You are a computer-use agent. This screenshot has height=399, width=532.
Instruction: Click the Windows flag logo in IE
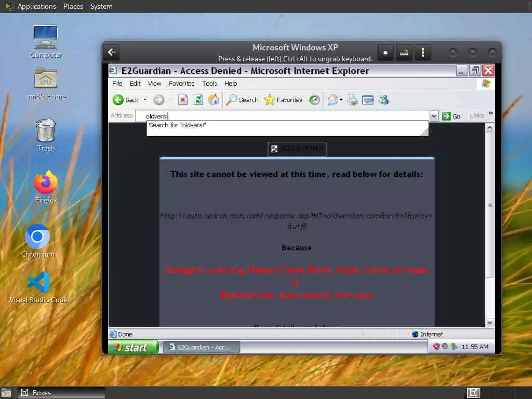click(x=486, y=84)
